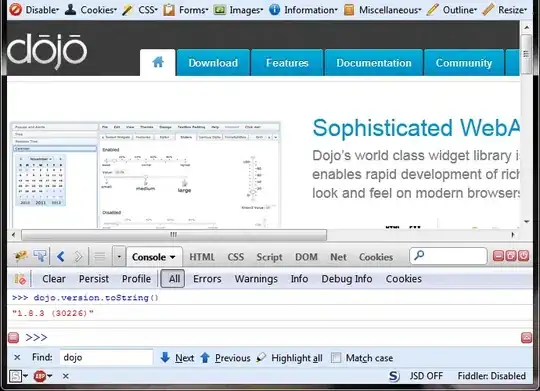Click the AdBlock Plus status bar icon

tap(40, 376)
